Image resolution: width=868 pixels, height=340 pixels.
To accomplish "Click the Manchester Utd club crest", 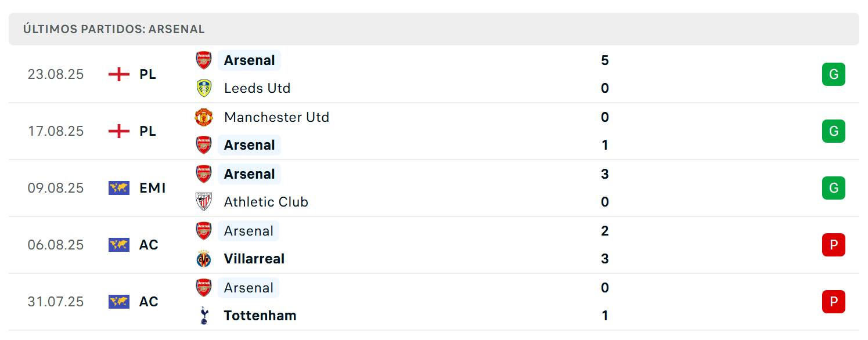I will point(204,117).
